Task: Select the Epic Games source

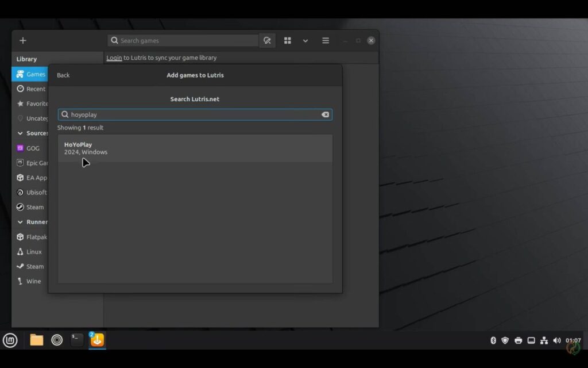Action: click(30, 163)
